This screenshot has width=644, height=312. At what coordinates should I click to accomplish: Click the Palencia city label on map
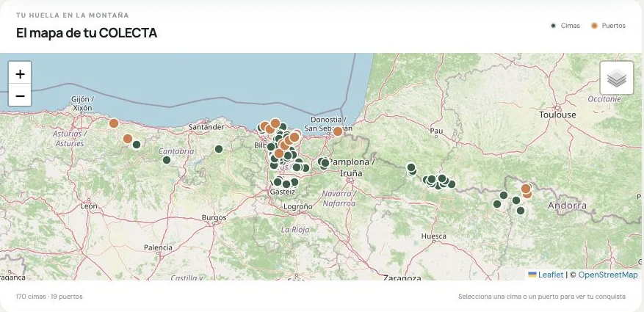158,247
